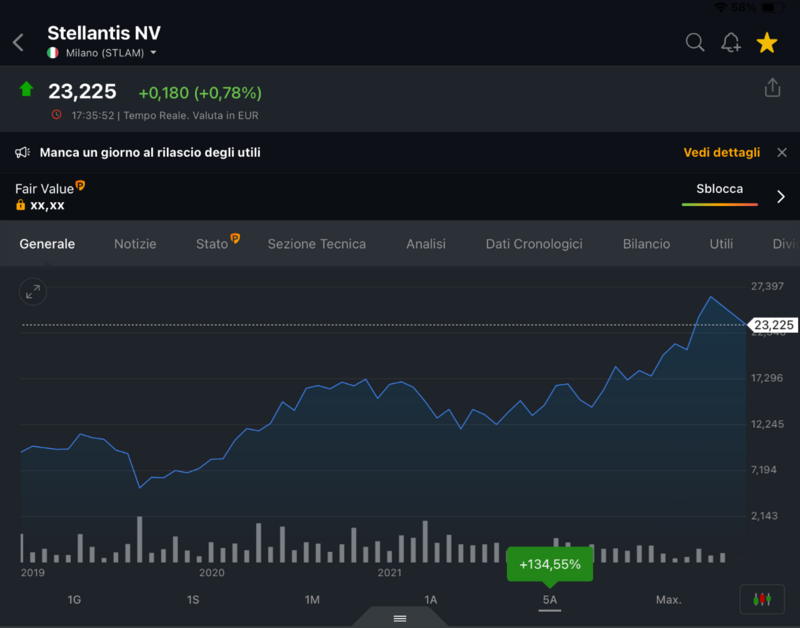The width and height of the screenshot is (800, 628).
Task: Tap the back arrow icon
Action: (x=18, y=43)
